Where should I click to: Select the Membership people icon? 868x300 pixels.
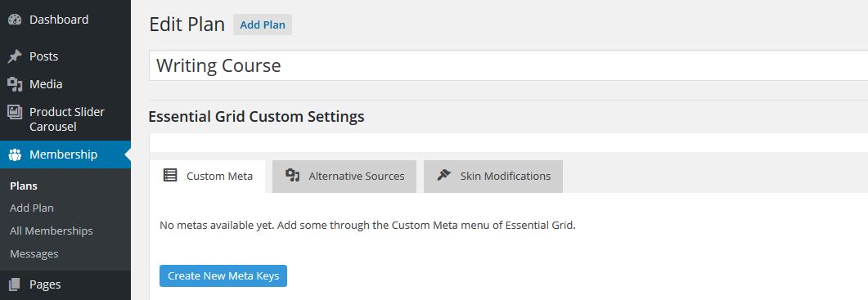coord(15,154)
